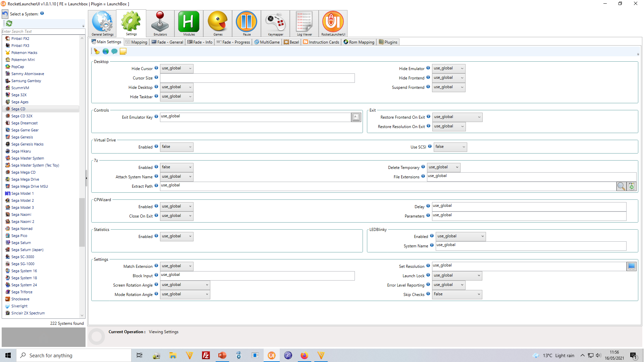The image size is (644, 362).
Task: Open the Skip Checks dropdown
Action: (x=457, y=294)
